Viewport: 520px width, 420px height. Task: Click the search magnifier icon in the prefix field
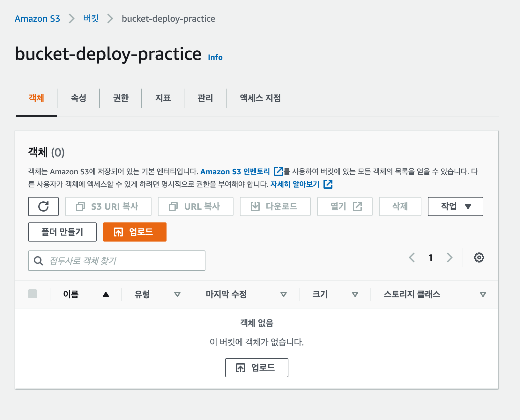point(39,261)
